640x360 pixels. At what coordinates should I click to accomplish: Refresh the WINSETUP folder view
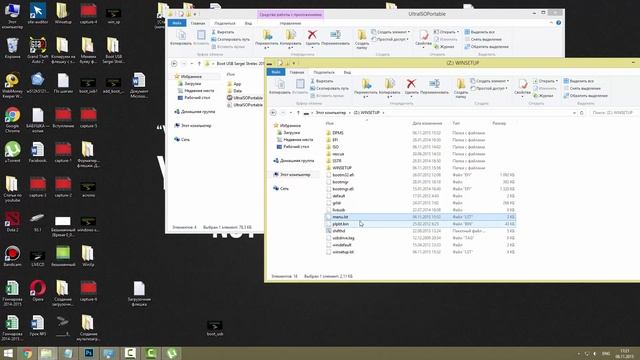pyautogui.click(x=582, y=113)
